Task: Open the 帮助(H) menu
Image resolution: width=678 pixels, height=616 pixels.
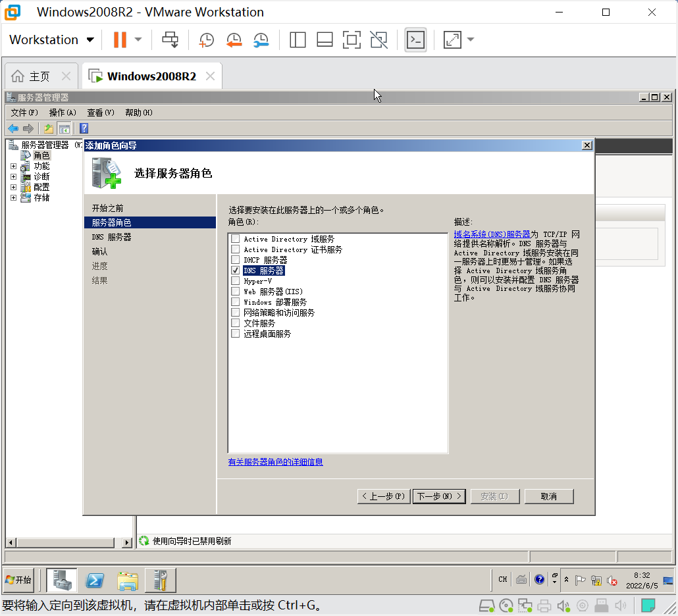Action: pos(139,113)
